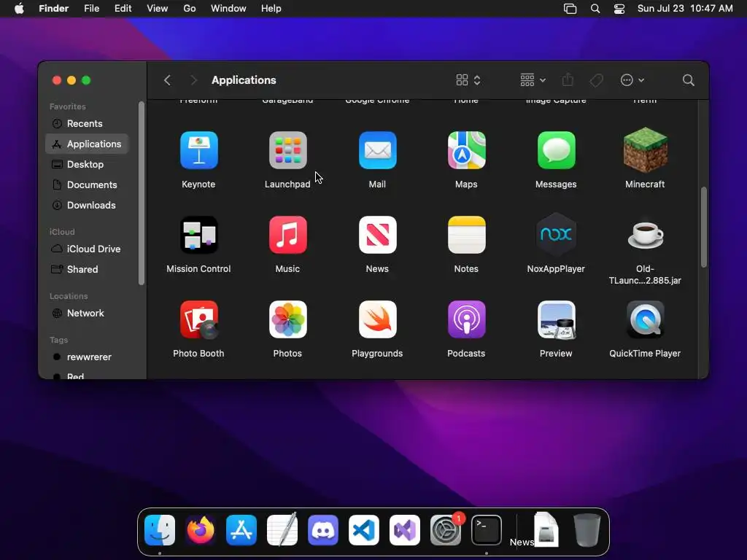
Task: Select the rewwrerer tag
Action: (x=87, y=357)
